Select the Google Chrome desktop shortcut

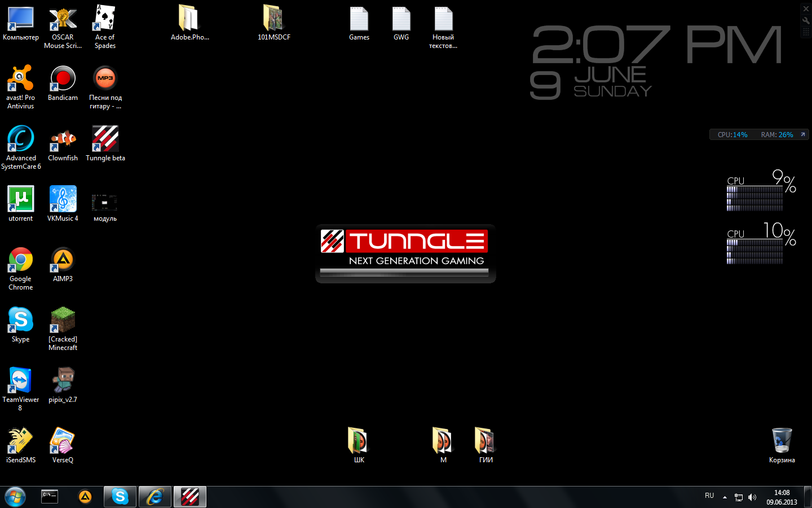[x=21, y=269]
